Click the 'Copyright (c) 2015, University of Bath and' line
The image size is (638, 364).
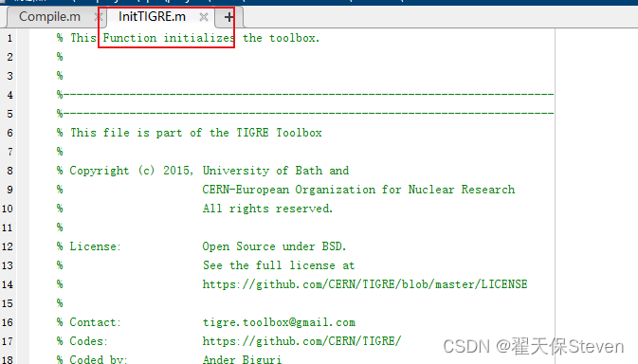[x=203, y=171]
